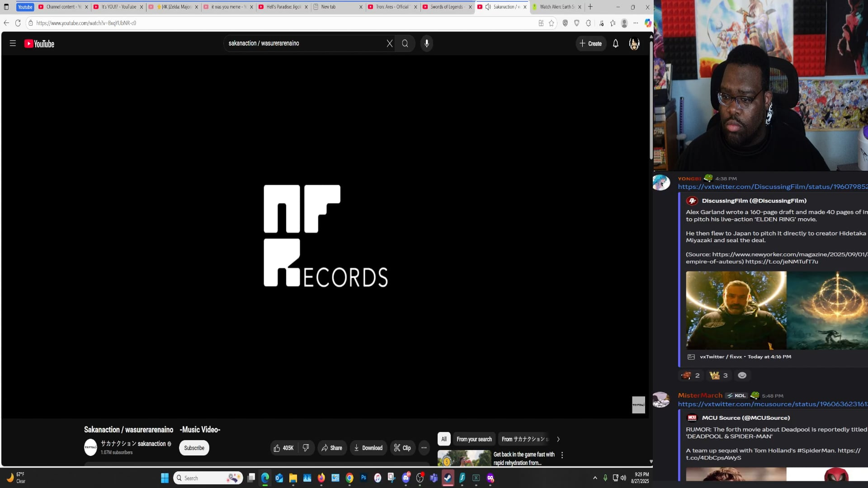Open File Explorer from the taskbar
Viewport: 868px width, 488px height.
coord(293,478)
